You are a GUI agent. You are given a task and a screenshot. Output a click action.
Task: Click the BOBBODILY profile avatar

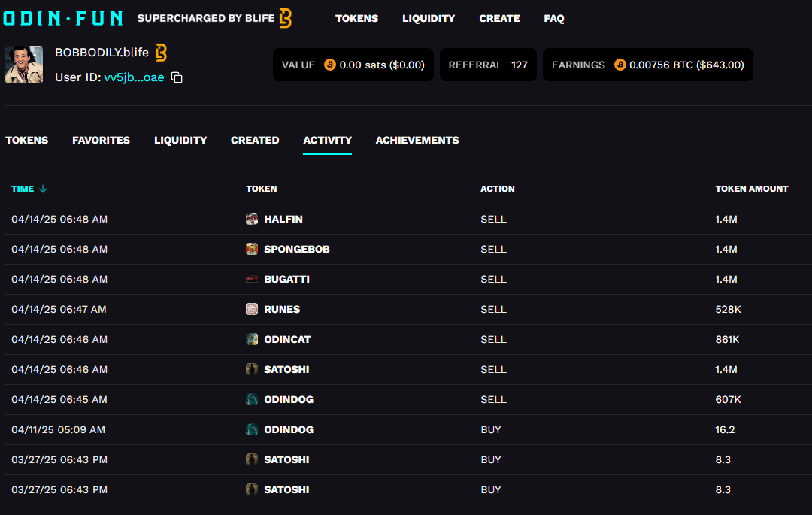coord(24,65)
